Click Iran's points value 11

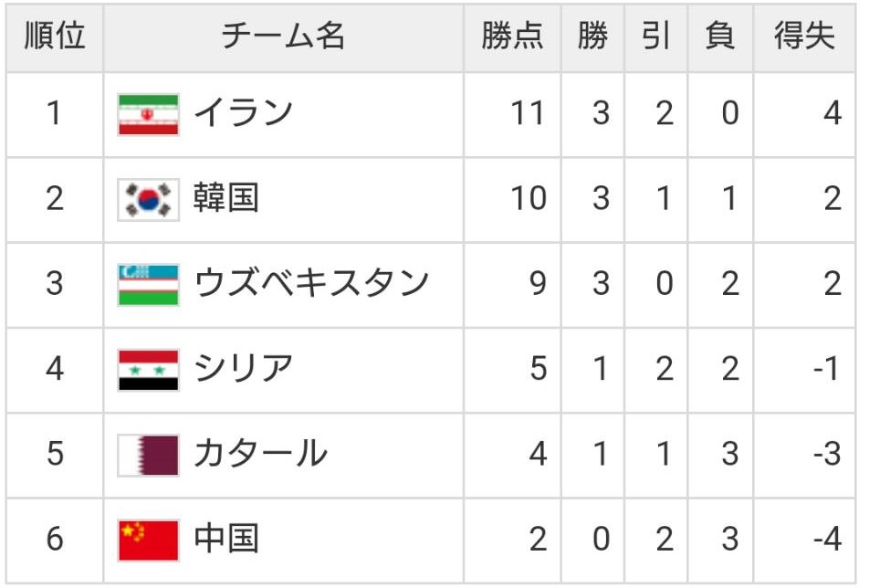coord(528,113)
